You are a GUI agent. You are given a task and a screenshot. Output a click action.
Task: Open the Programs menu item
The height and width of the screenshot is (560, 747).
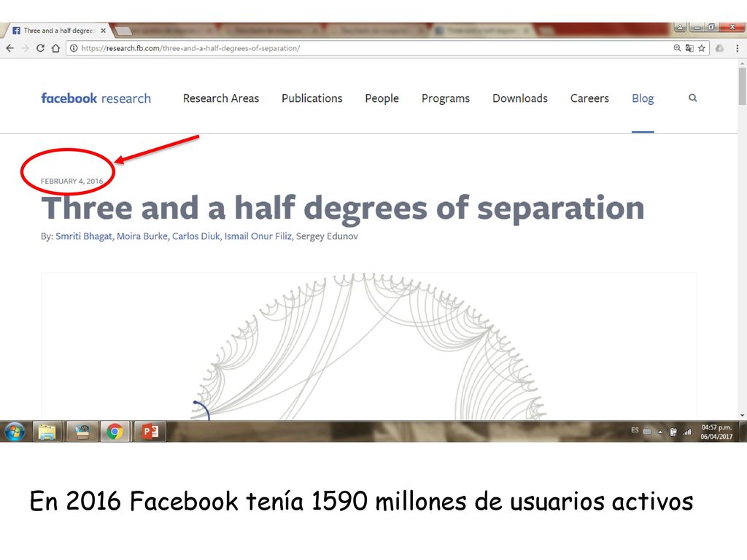point(446,98)
